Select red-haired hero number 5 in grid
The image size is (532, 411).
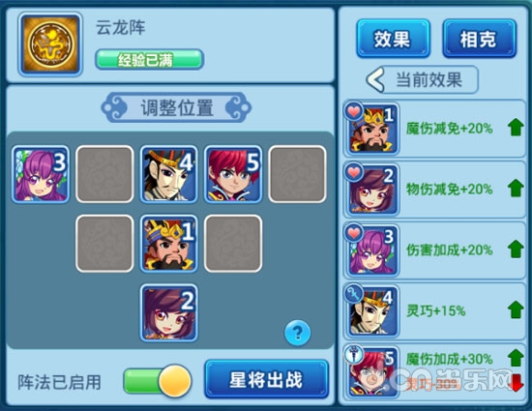tap(233, 175)
